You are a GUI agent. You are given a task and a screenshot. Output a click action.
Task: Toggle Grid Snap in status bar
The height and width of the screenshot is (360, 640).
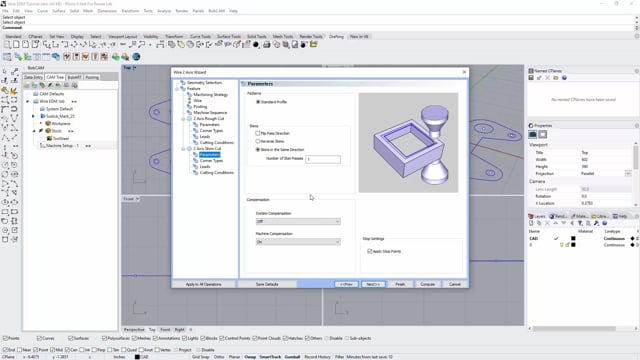click(x=201, y=357)
